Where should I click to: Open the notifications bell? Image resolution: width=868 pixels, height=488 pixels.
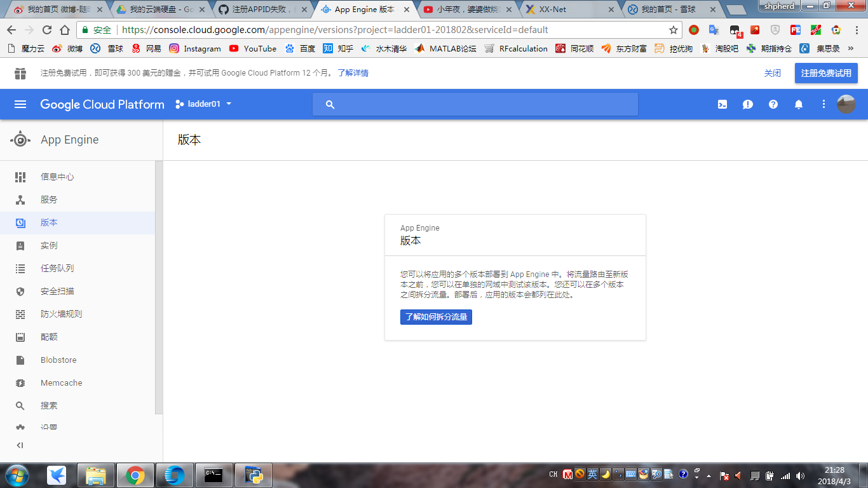[799, 104]
